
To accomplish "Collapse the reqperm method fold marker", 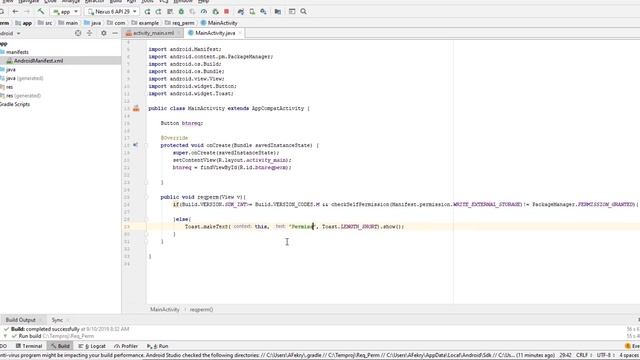I will (x=146, y=197).
